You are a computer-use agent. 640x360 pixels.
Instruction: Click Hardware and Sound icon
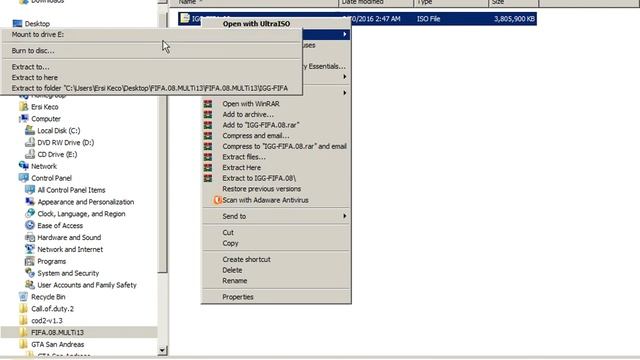point(30,237)
